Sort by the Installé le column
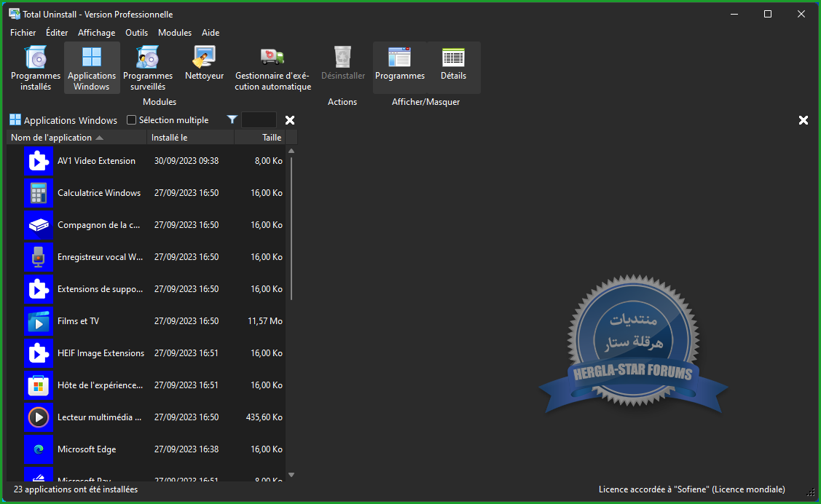This screenshot has height=504, width=821. point(191,138)
